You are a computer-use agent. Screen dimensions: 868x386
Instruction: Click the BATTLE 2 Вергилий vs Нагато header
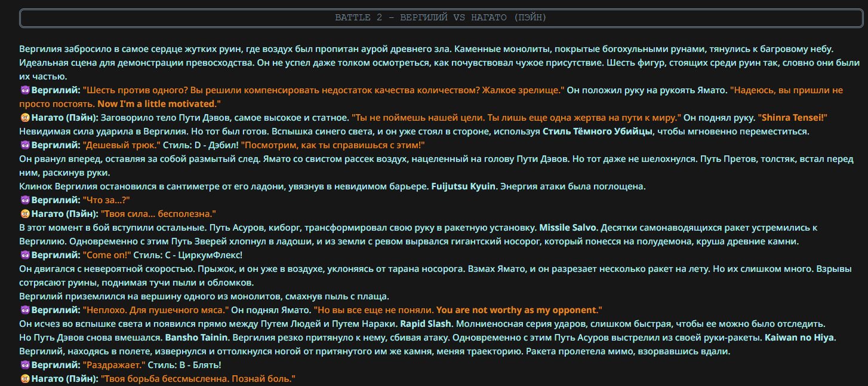click(441, 18)
